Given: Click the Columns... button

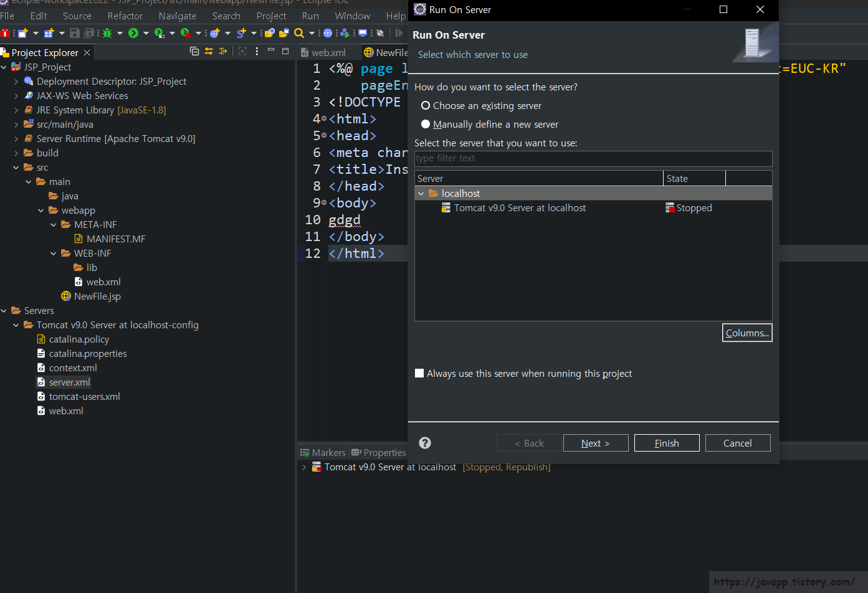Looking at the screenshot, I should coord(747,333).
